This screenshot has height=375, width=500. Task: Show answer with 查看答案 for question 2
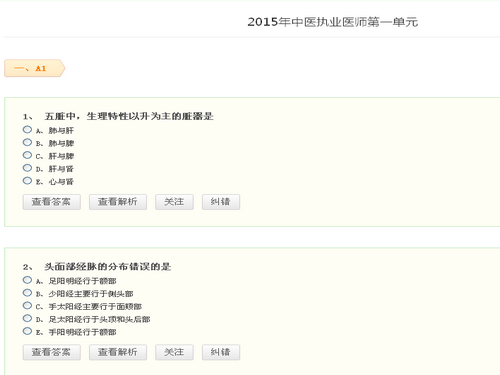tap(52, 352)
